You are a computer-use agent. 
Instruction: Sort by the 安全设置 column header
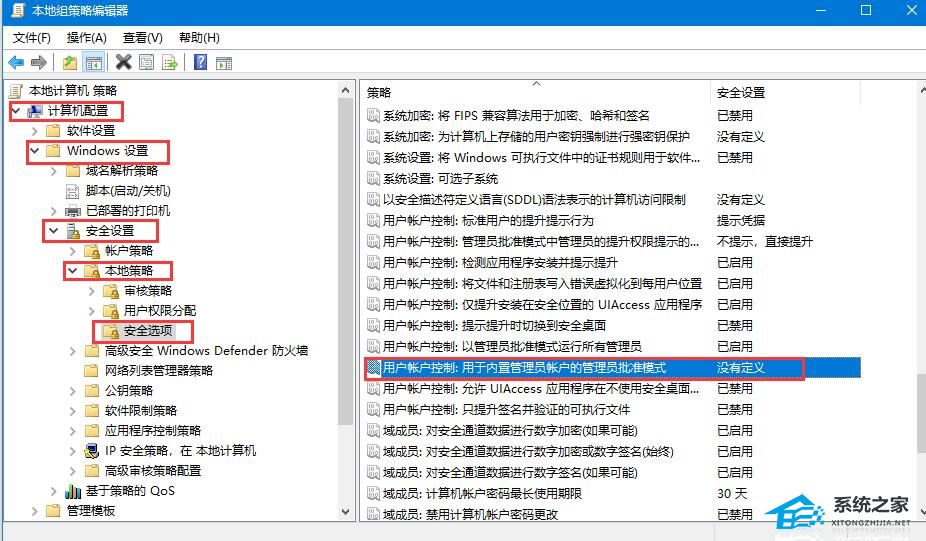[x=785, y=93]
